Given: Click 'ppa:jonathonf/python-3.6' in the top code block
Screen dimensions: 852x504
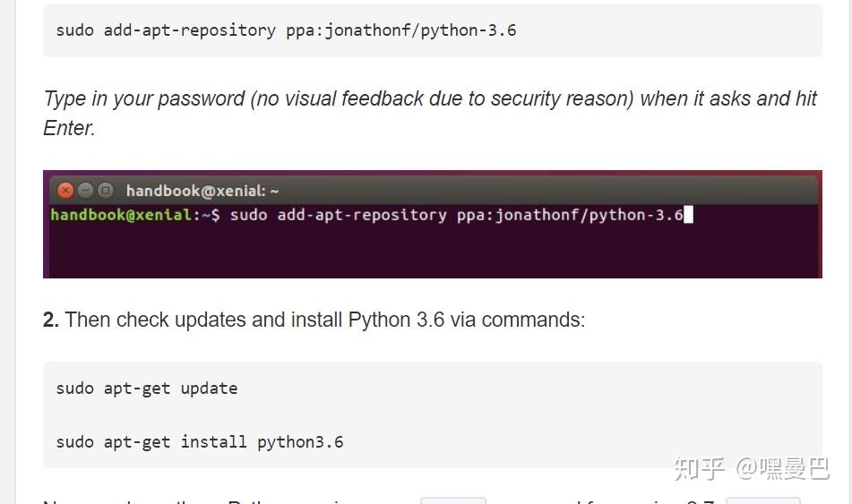Looking at the screenshot, I should click(x=401, y=30).
